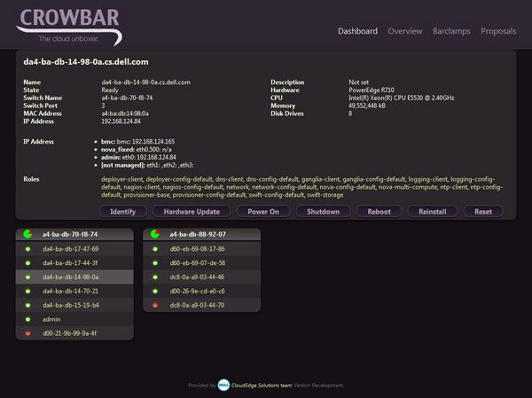Click the Shutdown button
Image resolution: width=532 pixels, height=398 pixels.
323,211
